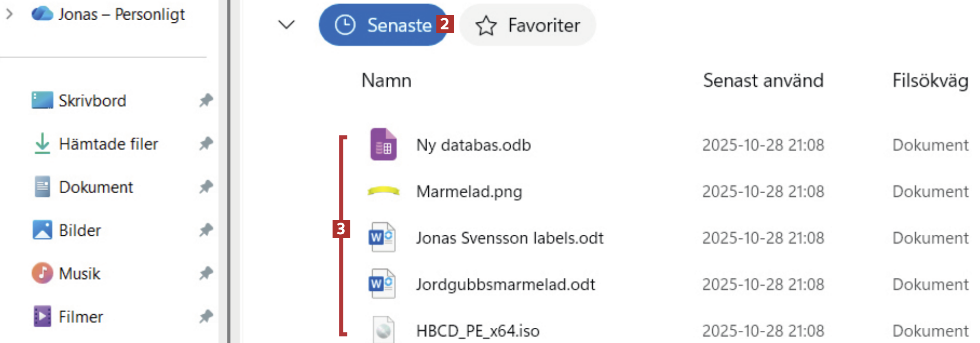The height and width of the screenshot is (343, 980).
Task: Expand the Jonas – Personligt OneDrive node
Action: click(9, 14)
